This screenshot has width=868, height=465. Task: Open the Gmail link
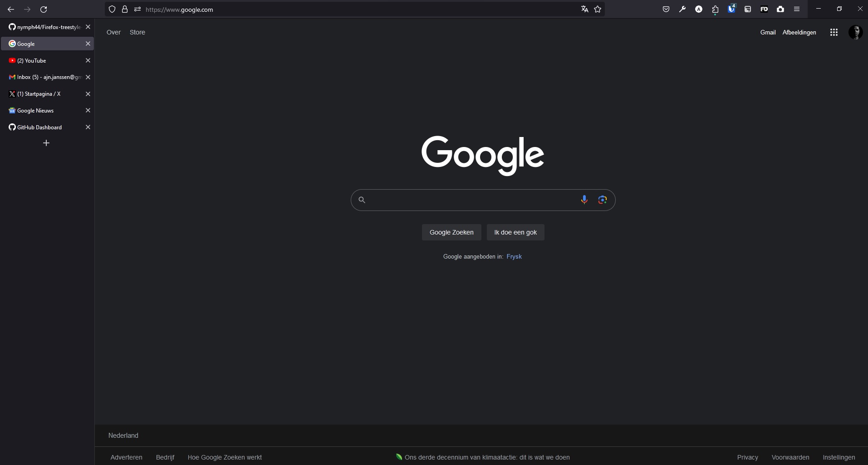coord(768,32)
